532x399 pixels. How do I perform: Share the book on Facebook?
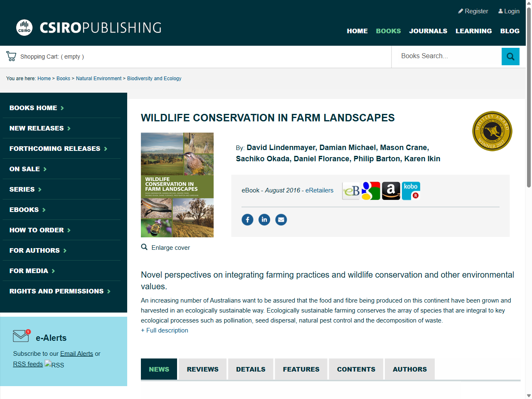[x=247, y=219]
